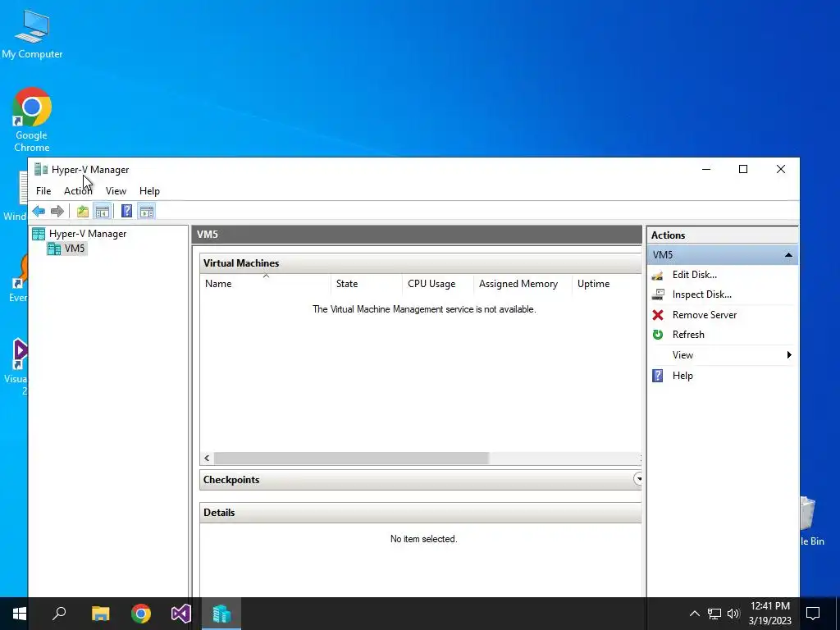The height and width of the screenshot is (630, 840).
Task: Click the horizontal scrollbar left arrow
Action: 207,458
